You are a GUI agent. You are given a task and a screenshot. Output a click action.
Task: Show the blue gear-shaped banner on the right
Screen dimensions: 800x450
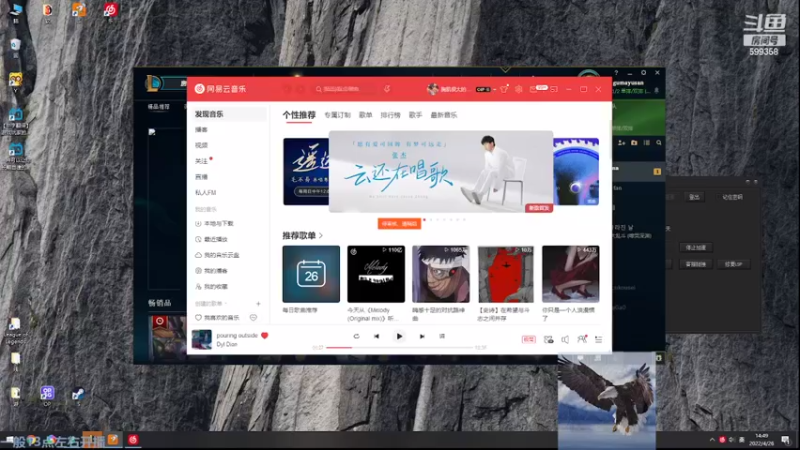point(576,172)
